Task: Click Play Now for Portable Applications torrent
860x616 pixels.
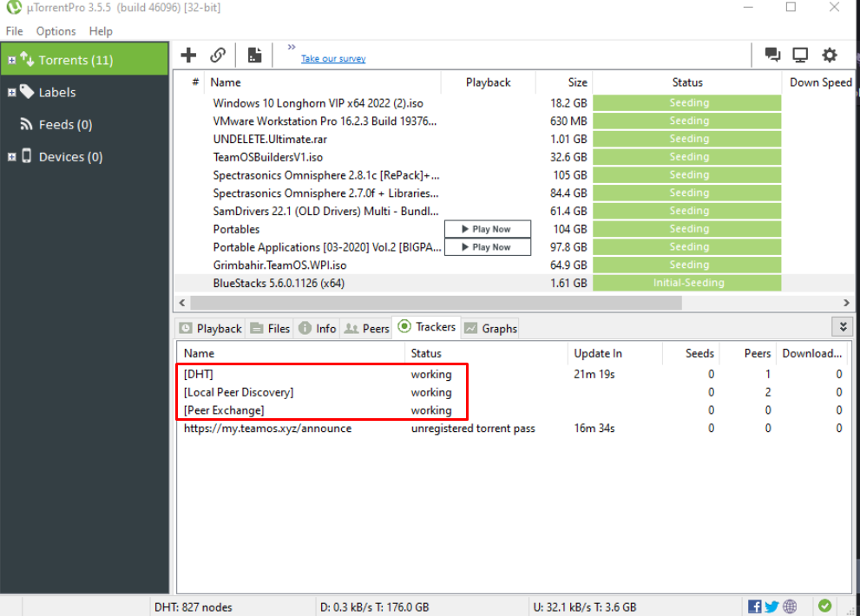Action: point(488,247)
